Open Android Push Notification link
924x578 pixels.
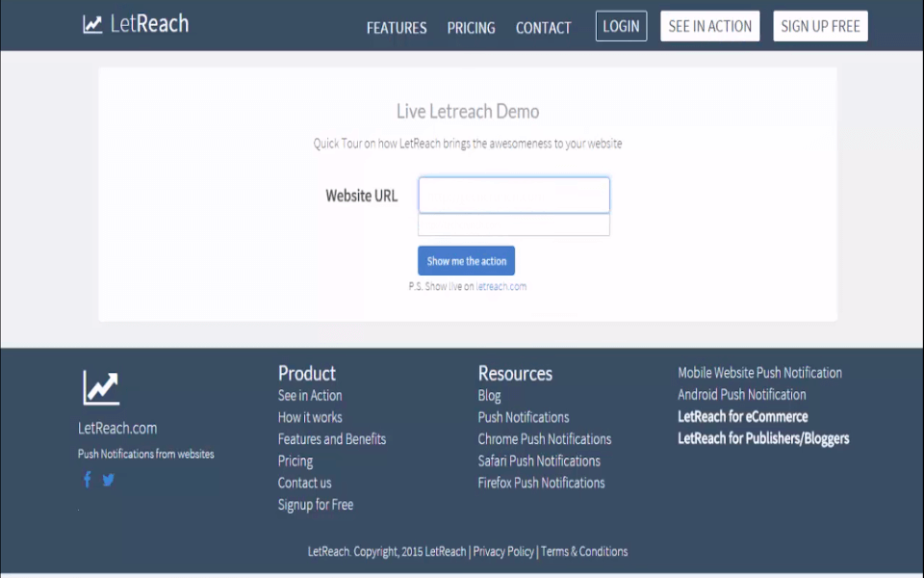point(742,395)
